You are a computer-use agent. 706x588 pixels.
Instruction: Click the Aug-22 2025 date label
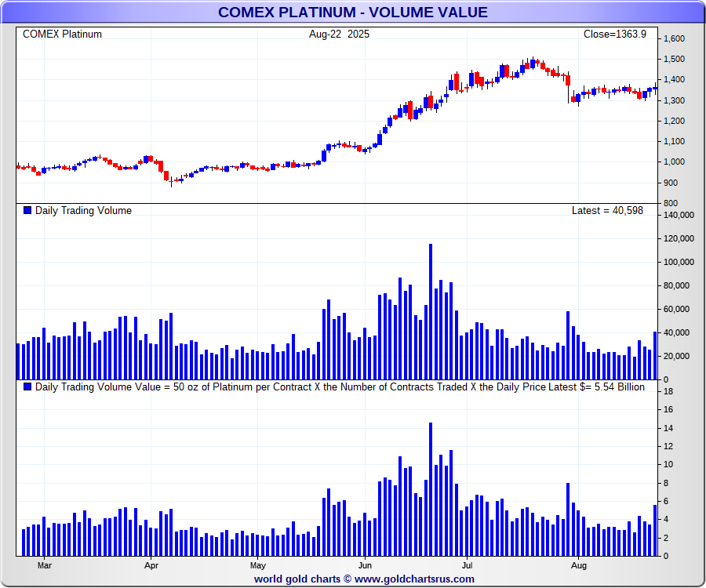[340, 34]
